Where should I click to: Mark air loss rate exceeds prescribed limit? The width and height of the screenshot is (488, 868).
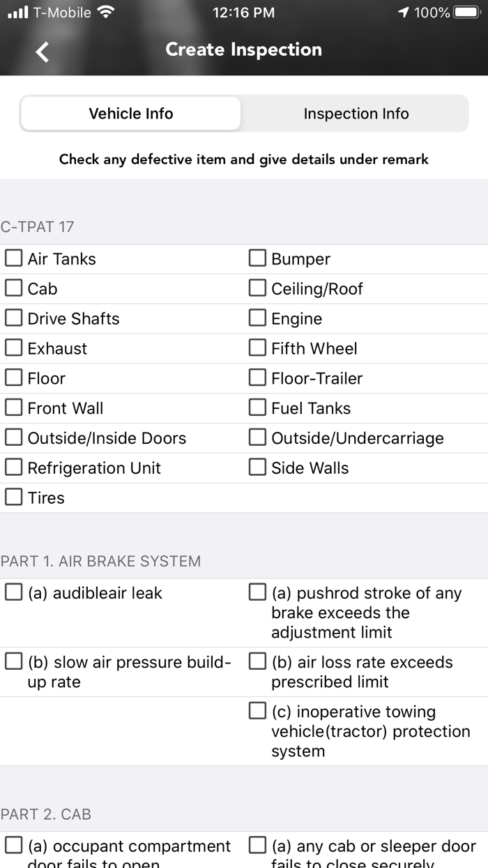point(258,661)
